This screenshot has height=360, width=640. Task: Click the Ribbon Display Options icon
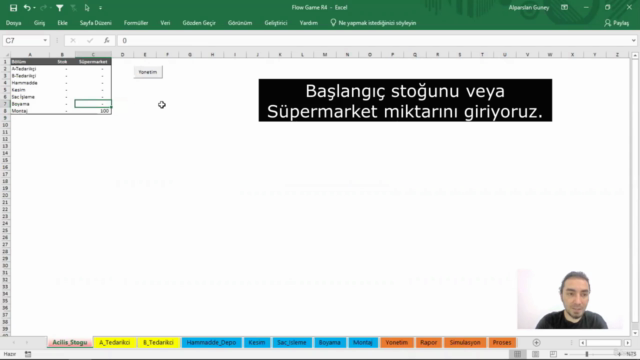pyautogui.click(x=564, y=7)
